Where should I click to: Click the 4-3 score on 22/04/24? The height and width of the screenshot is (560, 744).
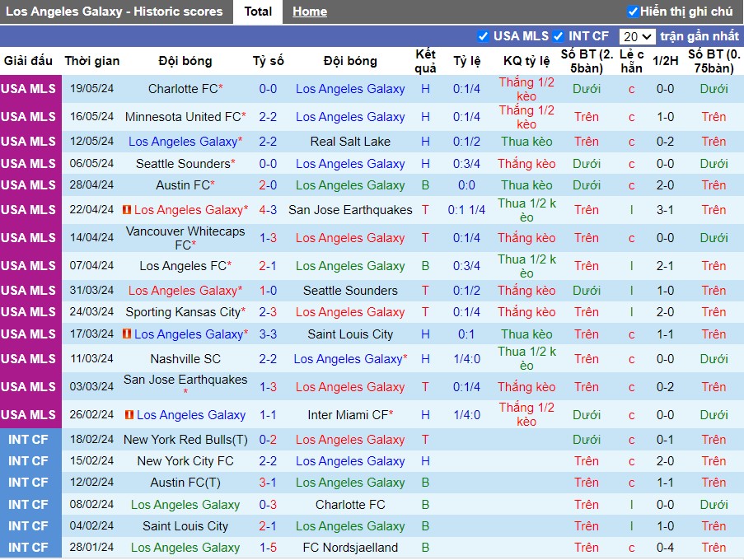268,209
